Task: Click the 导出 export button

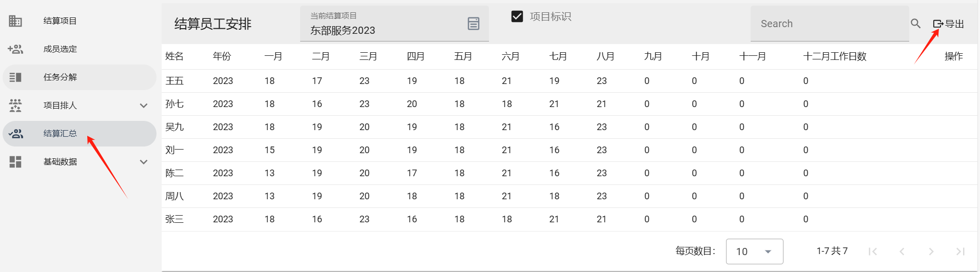Action: click(948, 24)
